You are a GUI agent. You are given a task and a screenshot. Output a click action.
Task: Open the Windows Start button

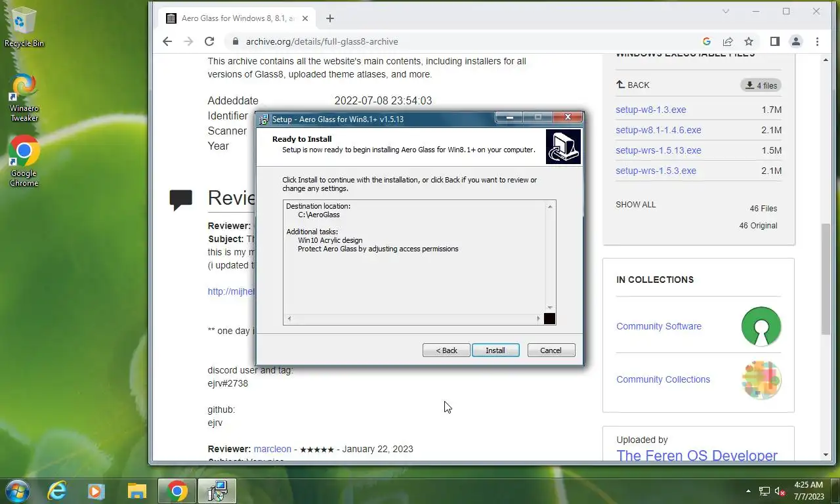17,491
